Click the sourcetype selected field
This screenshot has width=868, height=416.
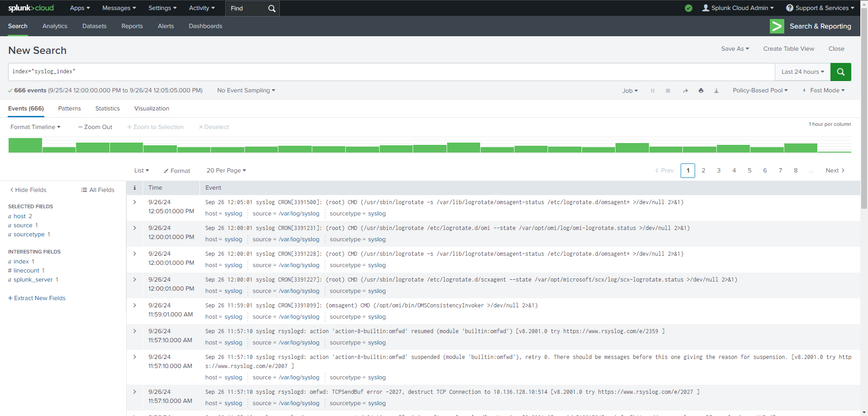click(29, 234)
